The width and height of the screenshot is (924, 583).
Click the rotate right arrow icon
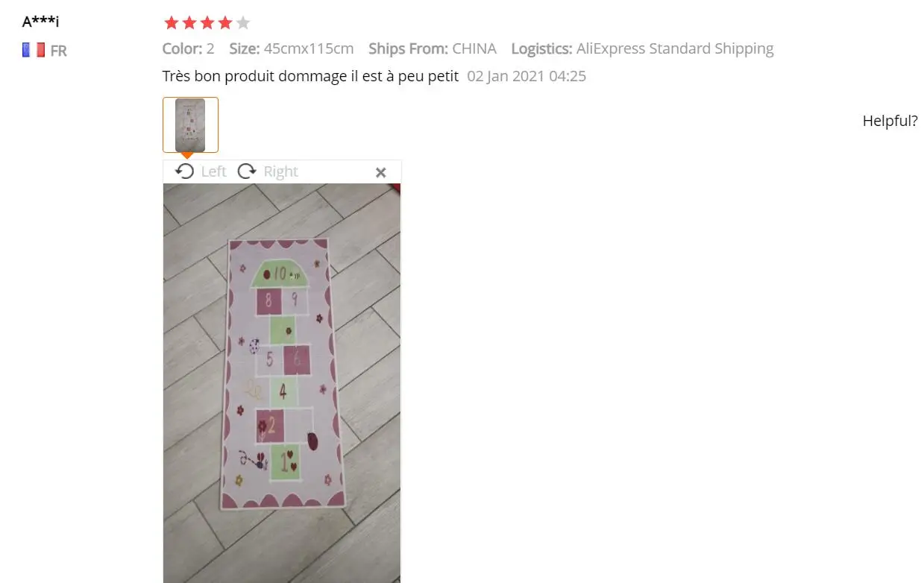(247, 171)
